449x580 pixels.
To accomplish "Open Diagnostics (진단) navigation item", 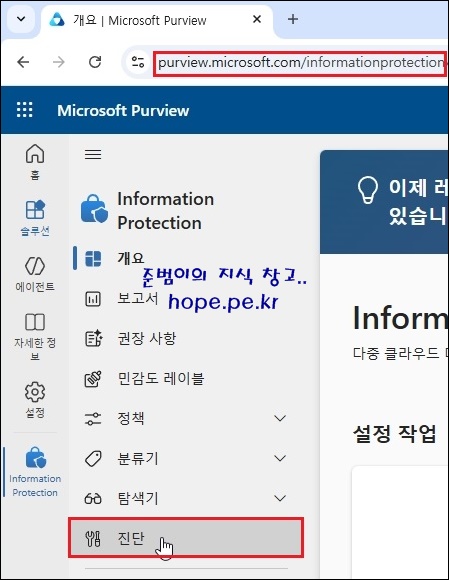I will click(x=186, y=538).
